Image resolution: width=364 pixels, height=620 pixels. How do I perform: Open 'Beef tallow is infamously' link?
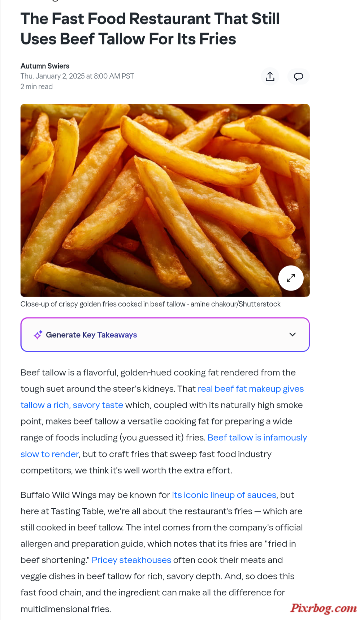(257, 438)
